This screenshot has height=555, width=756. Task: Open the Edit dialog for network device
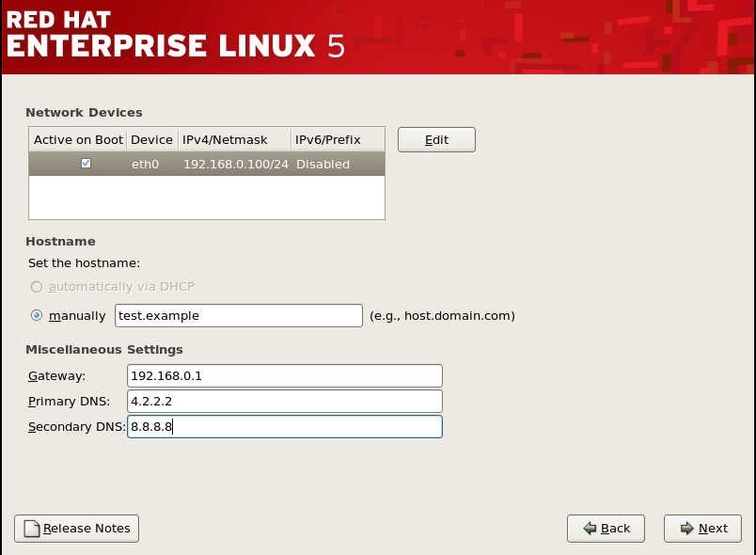tap(436, 138)
